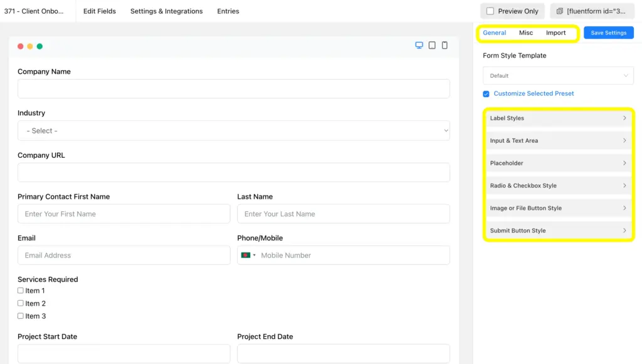Click the yellow dot in preview frame
This screenshot has width=642, height=364.
[30, 46]
